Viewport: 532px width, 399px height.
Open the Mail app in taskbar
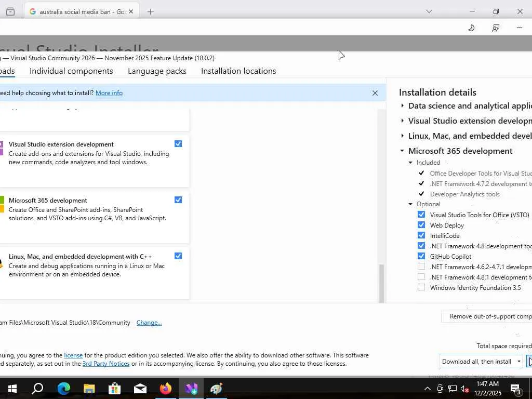pos(140,389)
